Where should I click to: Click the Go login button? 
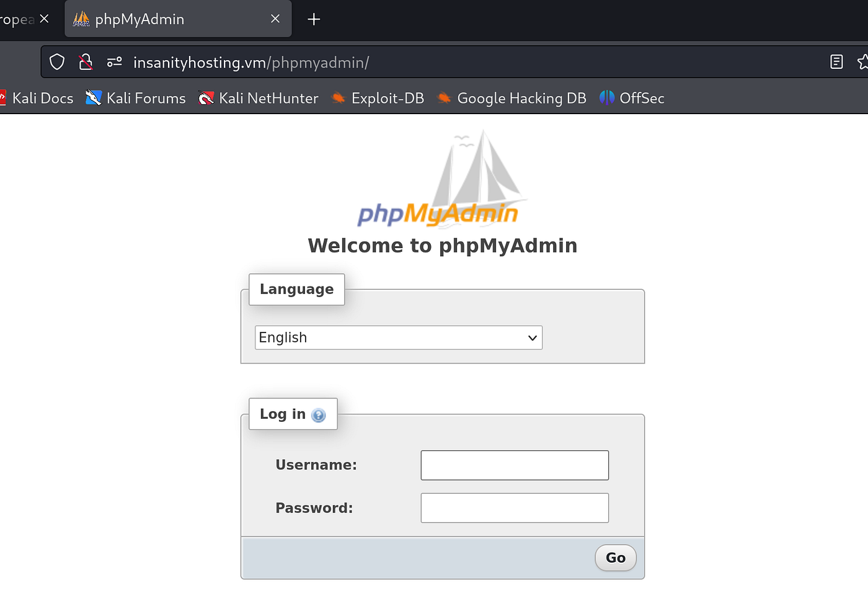[616, 558]
